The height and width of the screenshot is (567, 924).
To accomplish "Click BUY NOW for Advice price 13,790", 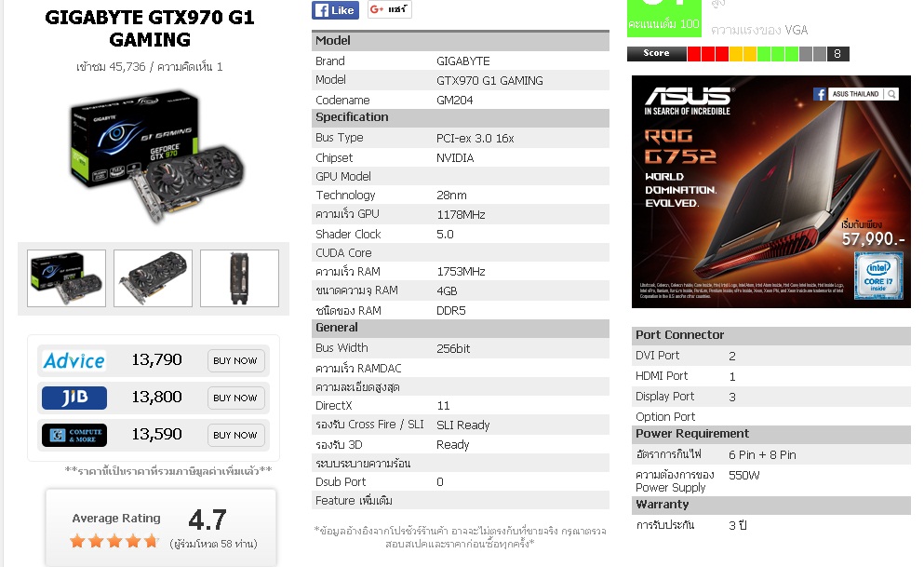I will click(x=235, y=360).
